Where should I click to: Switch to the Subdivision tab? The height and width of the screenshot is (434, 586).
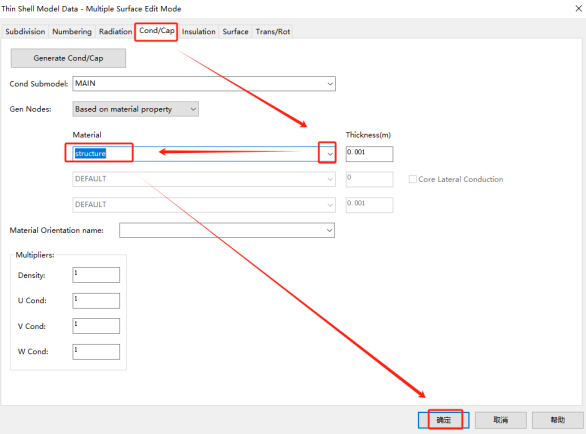click(x=25, y=31)
